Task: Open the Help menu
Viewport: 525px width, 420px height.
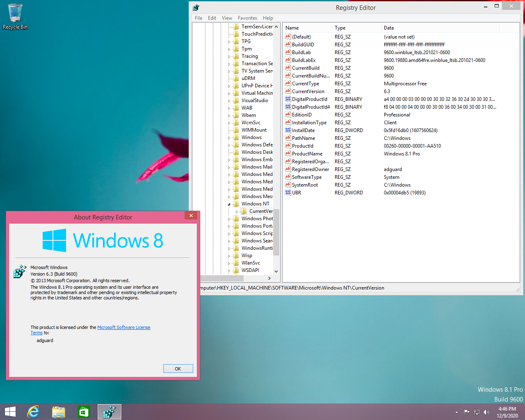Action: [268, 18]
